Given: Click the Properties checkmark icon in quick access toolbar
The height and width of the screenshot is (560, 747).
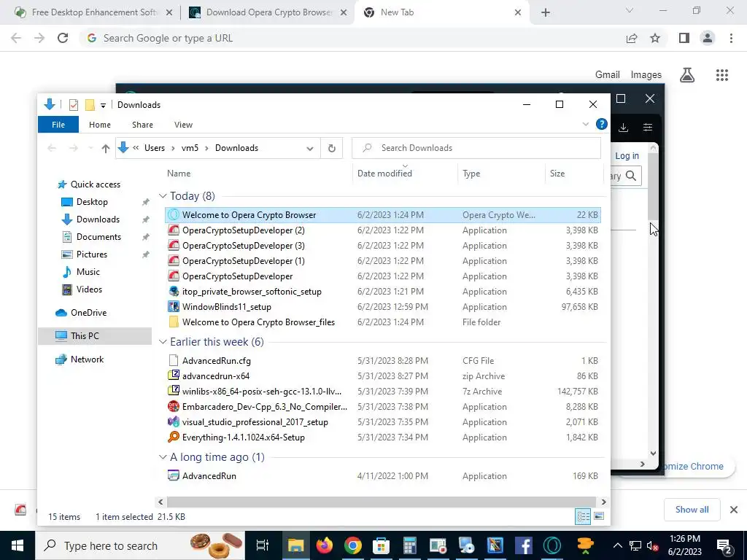Looking at the screenshot, I should click(74, 105).
